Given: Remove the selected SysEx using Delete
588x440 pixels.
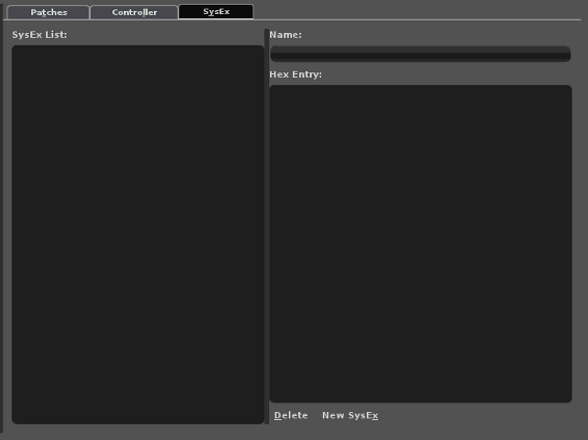Looking at the screenshot, I should [x=291, y=415].
